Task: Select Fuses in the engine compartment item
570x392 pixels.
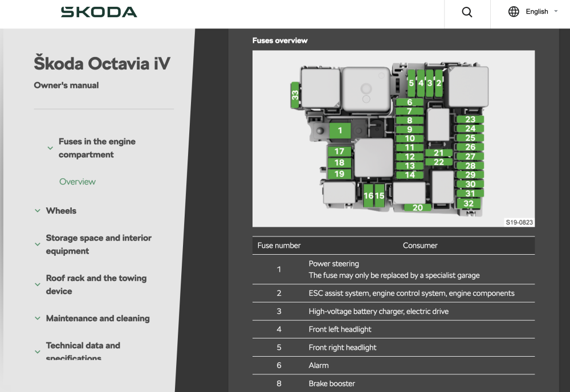Action: (x=97, y=148)
